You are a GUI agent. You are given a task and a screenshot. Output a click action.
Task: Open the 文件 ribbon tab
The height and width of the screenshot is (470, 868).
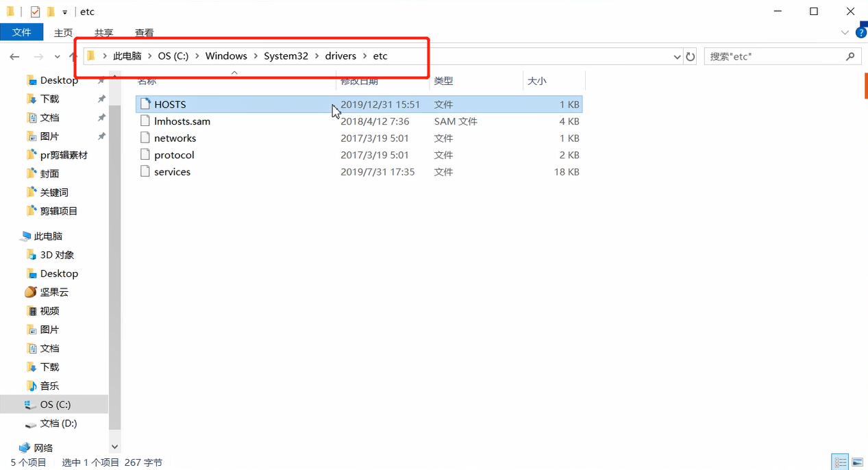click(22, 32)
